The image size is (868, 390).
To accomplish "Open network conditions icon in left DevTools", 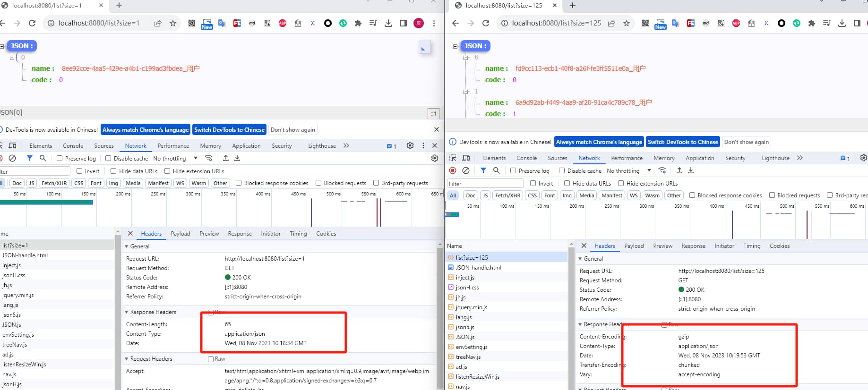I will point(208,158).
